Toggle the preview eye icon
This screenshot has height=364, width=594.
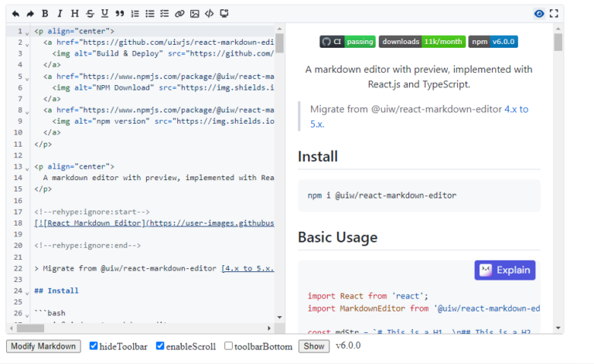(x=539, y=14)
